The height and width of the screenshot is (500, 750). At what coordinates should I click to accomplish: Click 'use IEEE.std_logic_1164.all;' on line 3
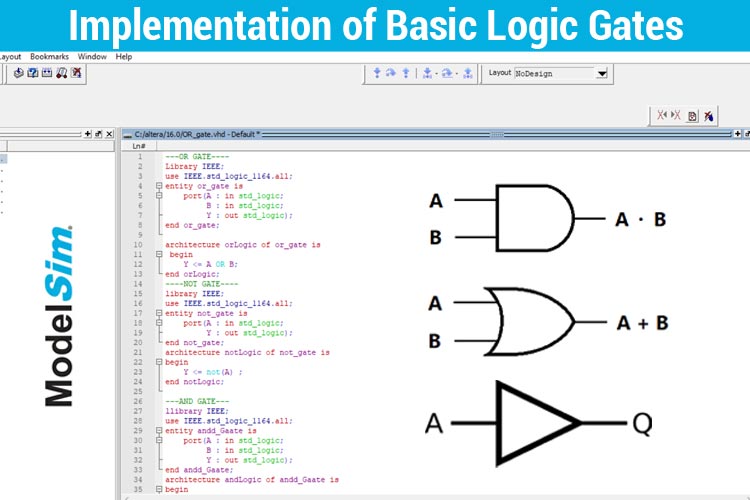click(229, 176)
